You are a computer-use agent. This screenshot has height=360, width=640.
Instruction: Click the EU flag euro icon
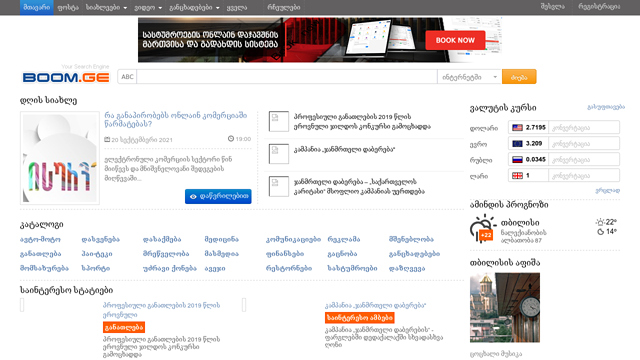pyautogui.click(x=517, y=144)
